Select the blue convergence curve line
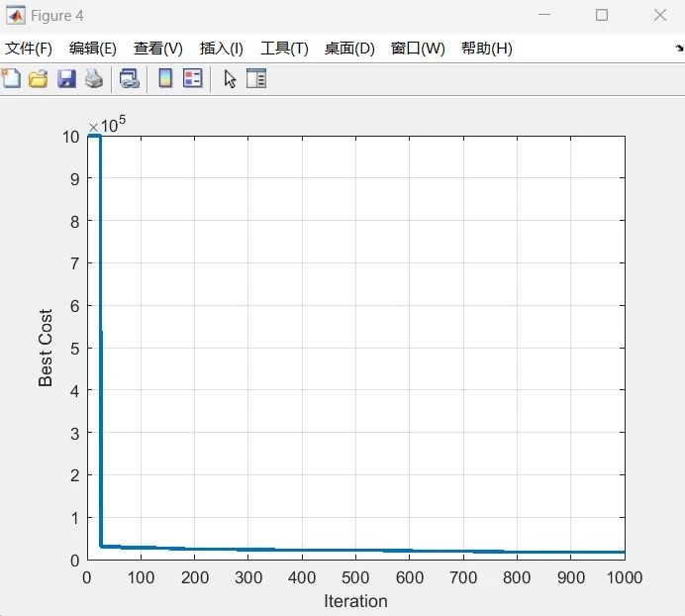The height and width of the screenshot is (616, 685). pyautogui.click(x=101, y=333)
